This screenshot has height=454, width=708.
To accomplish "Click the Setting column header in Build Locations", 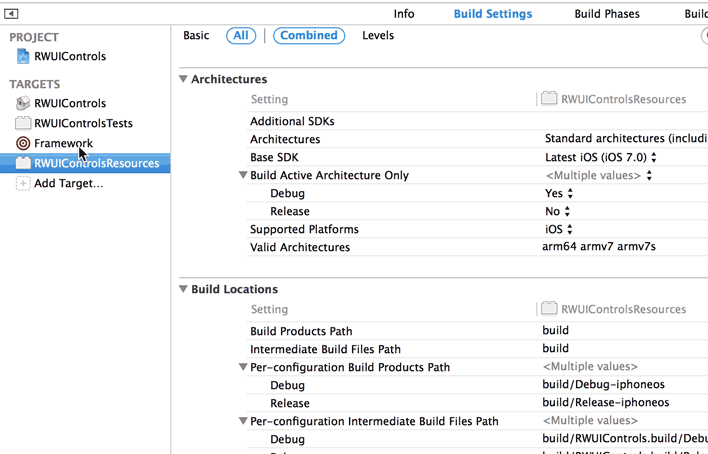I will coord(269,309).
